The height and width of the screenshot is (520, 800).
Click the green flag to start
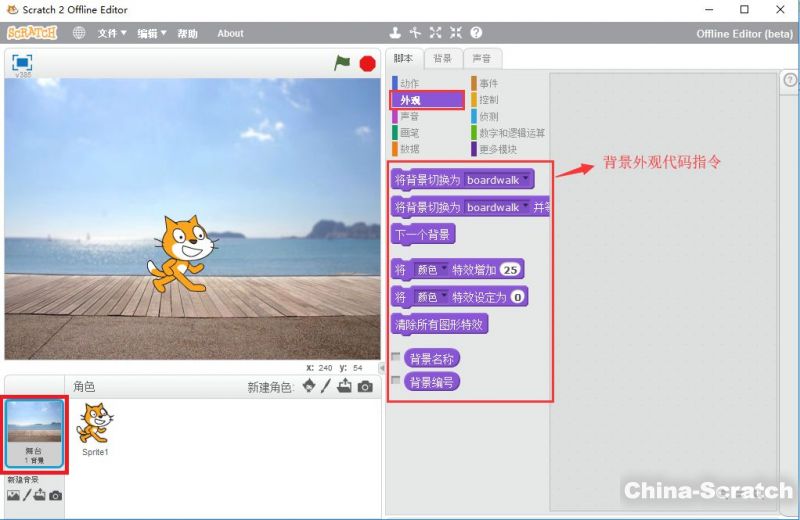click(343, 62)
